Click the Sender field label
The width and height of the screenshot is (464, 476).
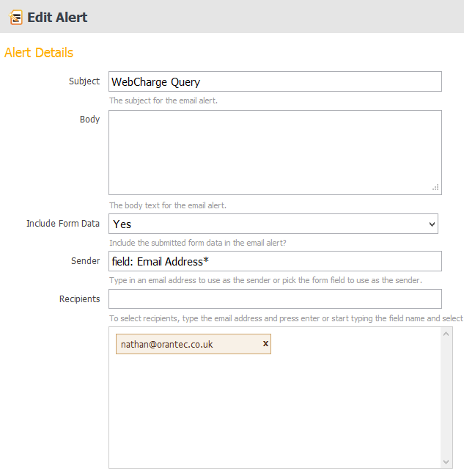click(85, 261)
